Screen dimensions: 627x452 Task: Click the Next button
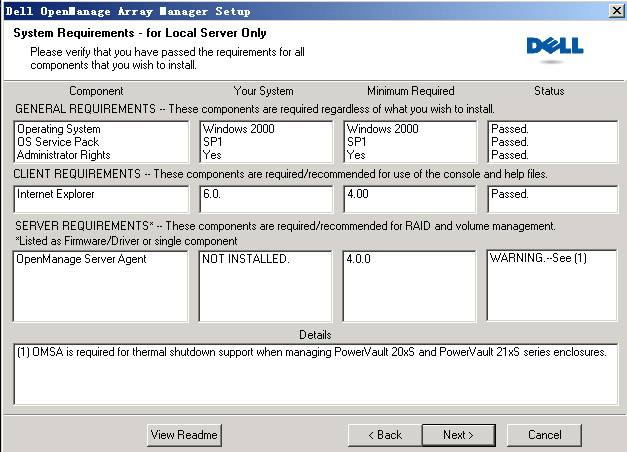459,435
